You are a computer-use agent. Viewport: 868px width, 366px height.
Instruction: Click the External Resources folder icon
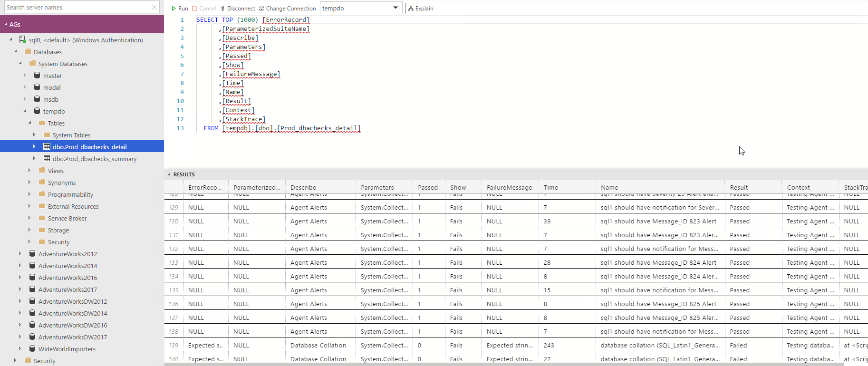click(x=42, y=206)
